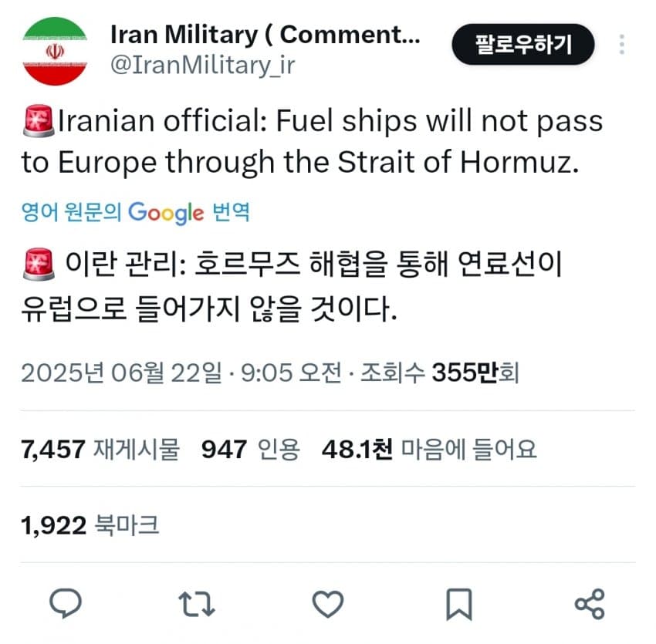Click the siren emoji in the English tweet text
The height and width of the screenshot is (644, 656).
pos(36,120)
